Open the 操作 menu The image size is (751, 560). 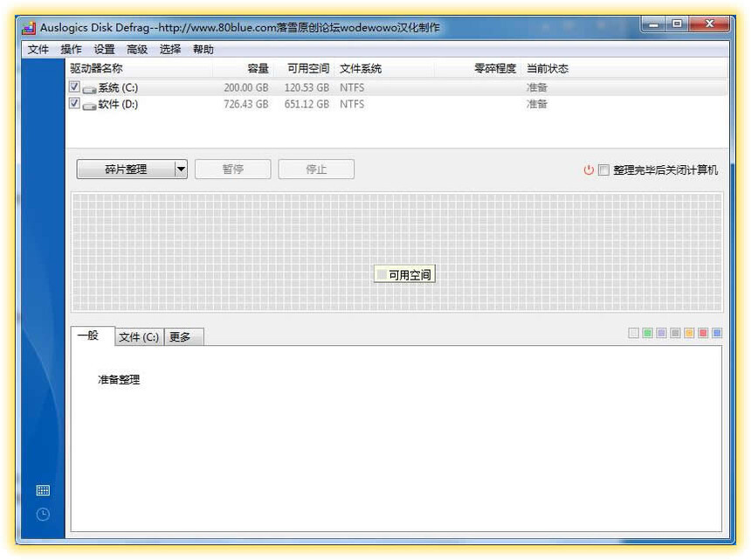70,49
